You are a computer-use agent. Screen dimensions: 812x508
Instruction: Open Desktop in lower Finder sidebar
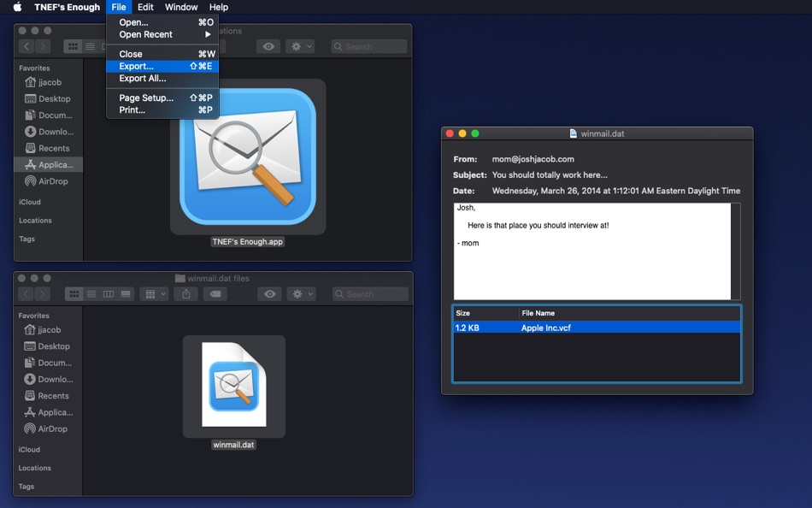[x=48, y=346]
